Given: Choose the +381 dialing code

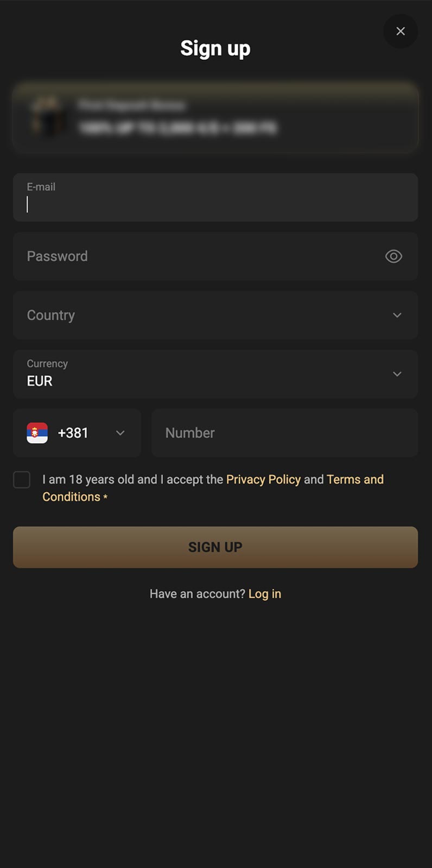Looking at the screenshot, I should (73, 433).
